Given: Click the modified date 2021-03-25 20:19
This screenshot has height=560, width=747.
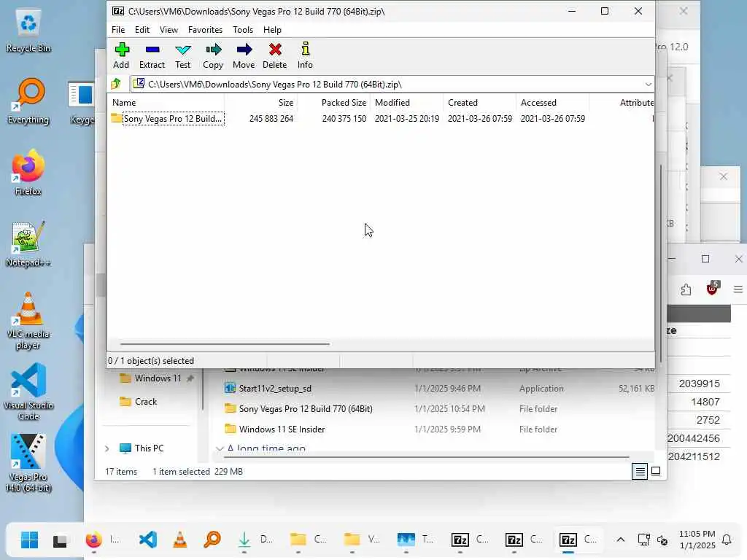Looking at the screenshot, I should (407, 119).
